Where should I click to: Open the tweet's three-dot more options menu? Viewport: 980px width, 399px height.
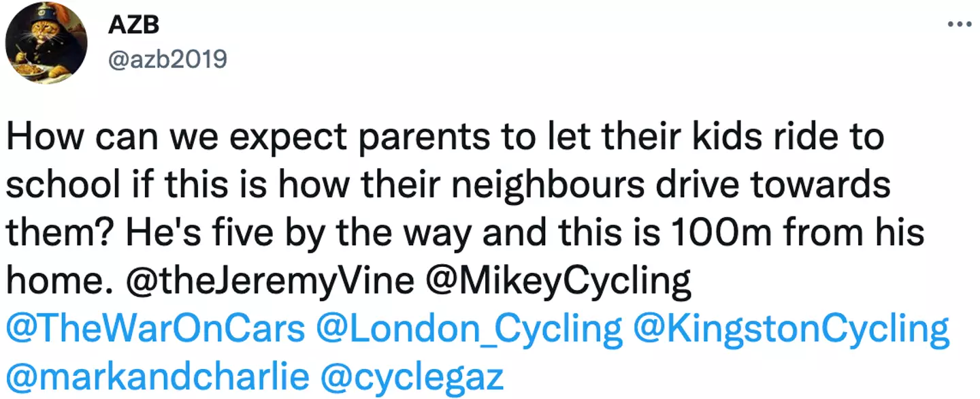tap(960, 25)
